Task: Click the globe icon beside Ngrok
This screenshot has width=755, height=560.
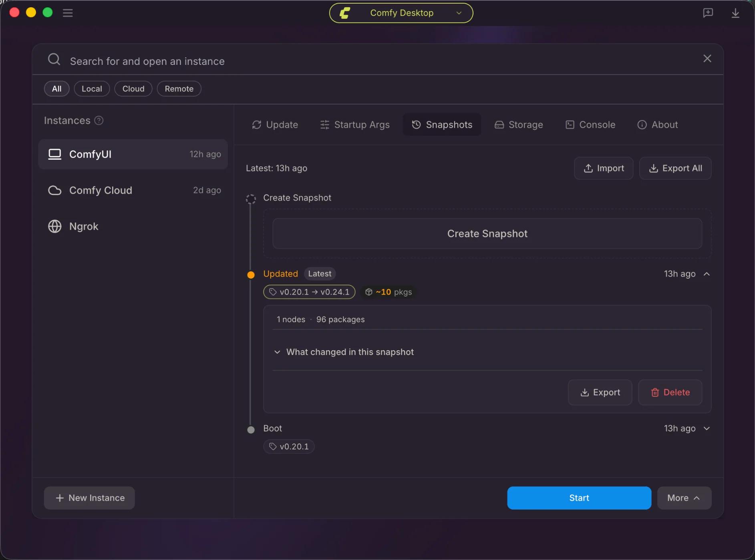Action: (x=55, y=226)
